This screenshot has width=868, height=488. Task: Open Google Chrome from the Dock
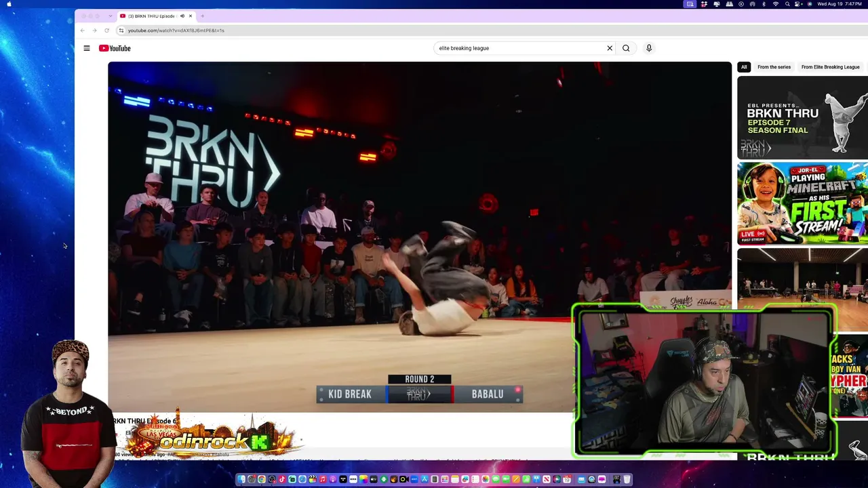tap(262, 480)
